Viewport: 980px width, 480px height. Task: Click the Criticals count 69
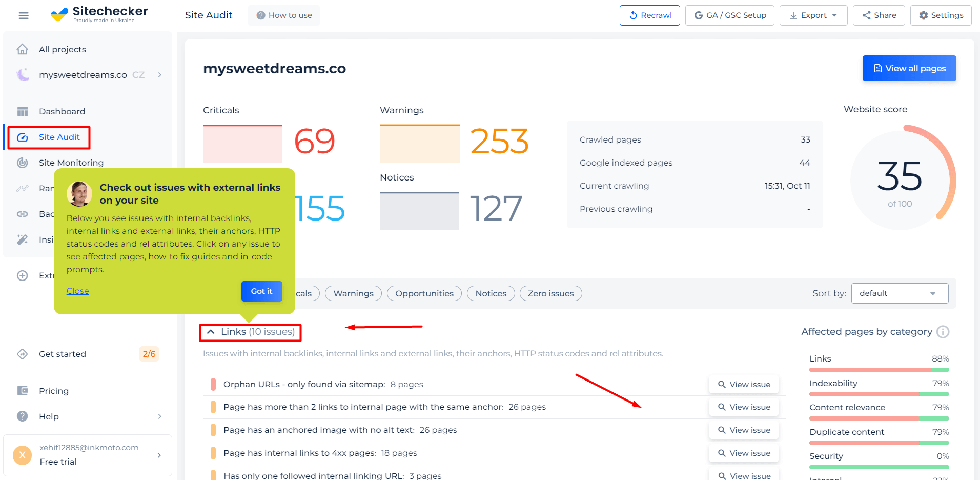click(x=315, y=142)
